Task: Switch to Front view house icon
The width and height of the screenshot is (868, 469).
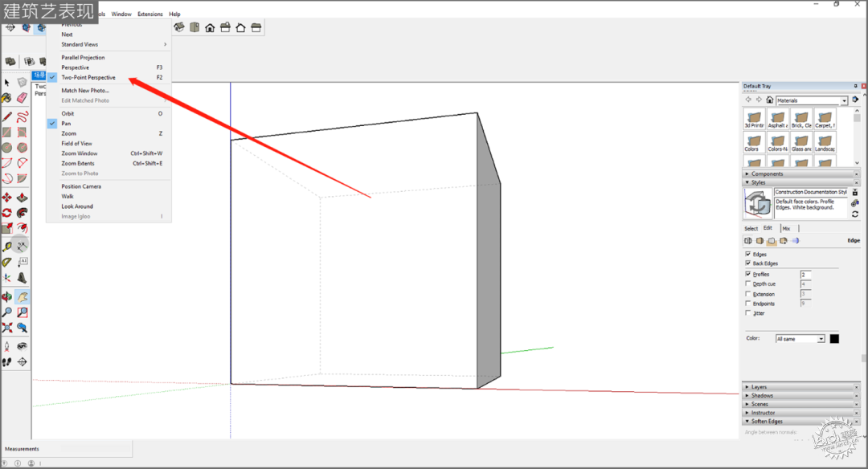Action: click(210, 27)
